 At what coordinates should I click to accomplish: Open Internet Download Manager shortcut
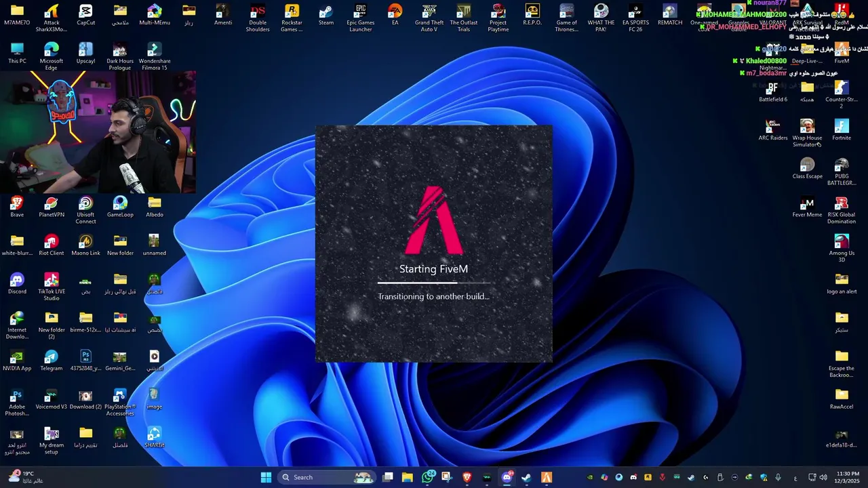point(17,325)
